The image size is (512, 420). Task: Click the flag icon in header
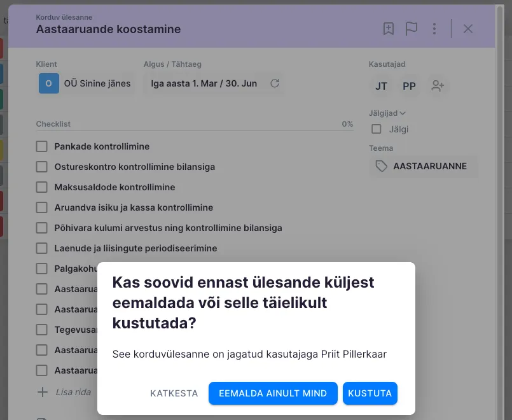pyautogui.click(x=412, y=29)
